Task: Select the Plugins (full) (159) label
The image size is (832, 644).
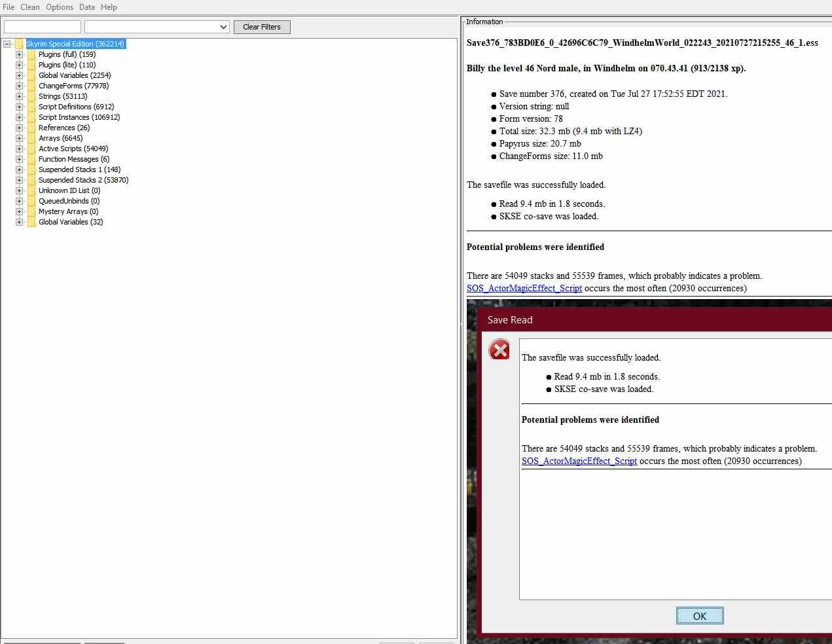Action: 67,54
